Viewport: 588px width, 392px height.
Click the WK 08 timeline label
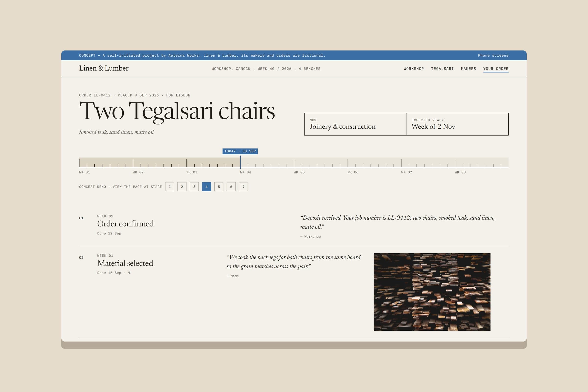[460, 172]
